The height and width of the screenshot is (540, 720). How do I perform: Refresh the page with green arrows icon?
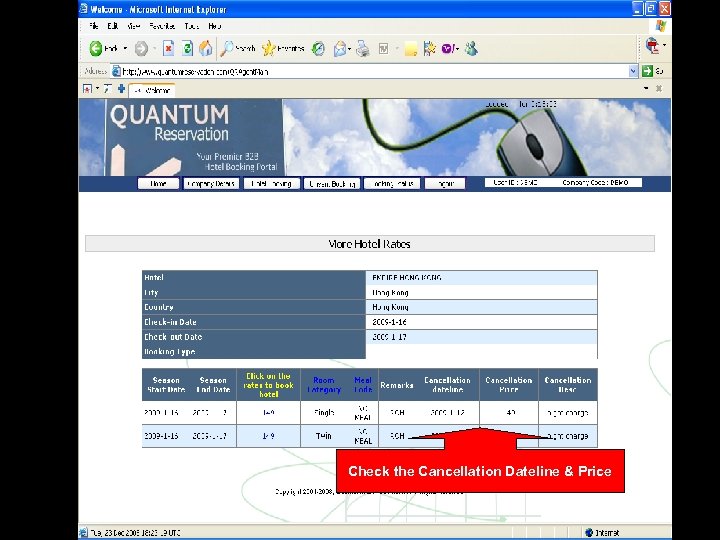[187, 48]
